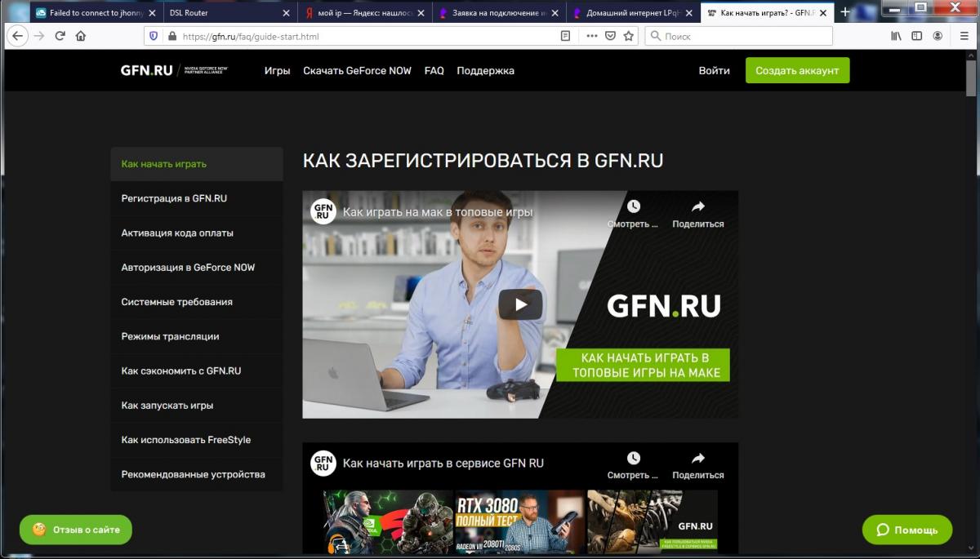Open 'Как сэкономить с GFN.RU' sidebar item
The width and height of the screenshot is (980, 559).
coord(197,370)
